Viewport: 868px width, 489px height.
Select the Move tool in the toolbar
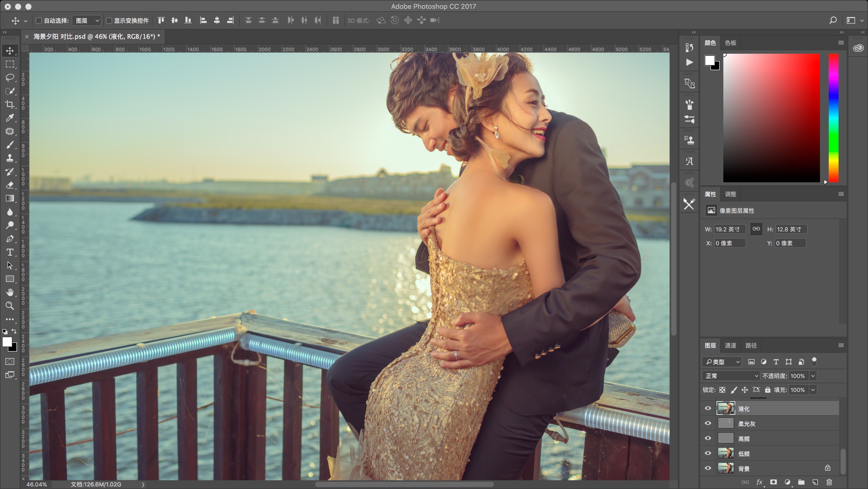click(10, 51)
